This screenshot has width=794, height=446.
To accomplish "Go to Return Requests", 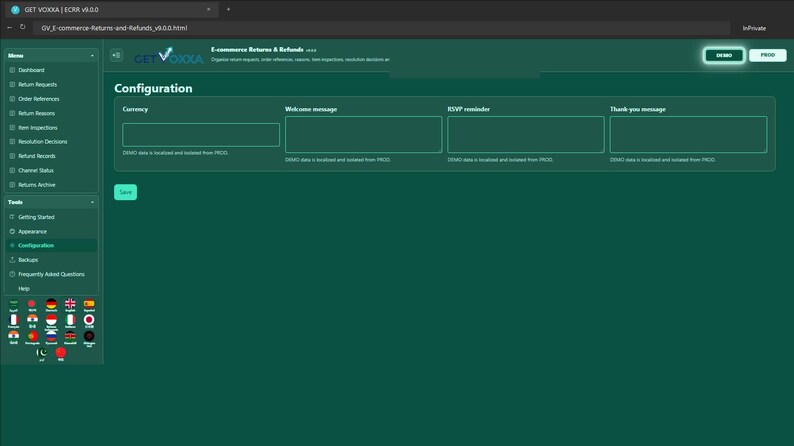I will pyautogui.click(x=51, y=85).
